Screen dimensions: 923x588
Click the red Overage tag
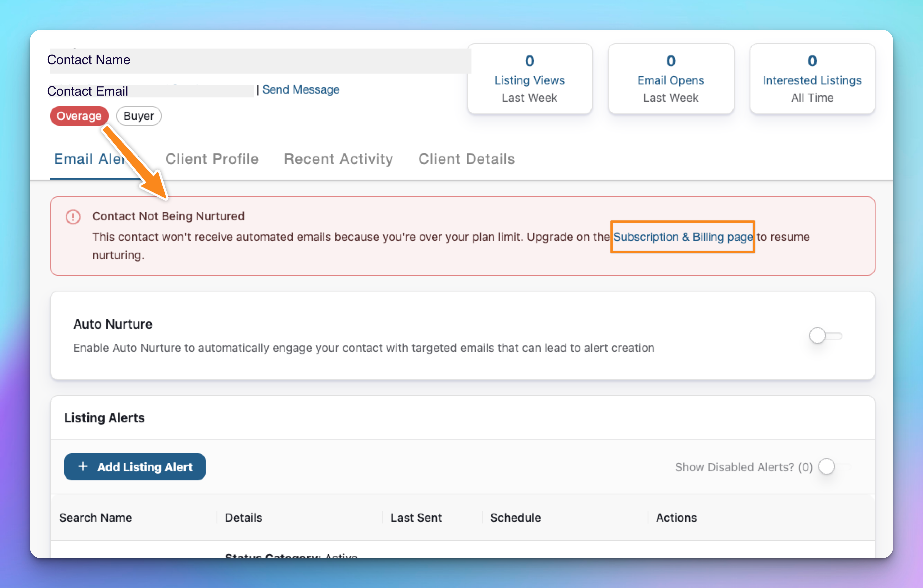(x=79, y=116)
